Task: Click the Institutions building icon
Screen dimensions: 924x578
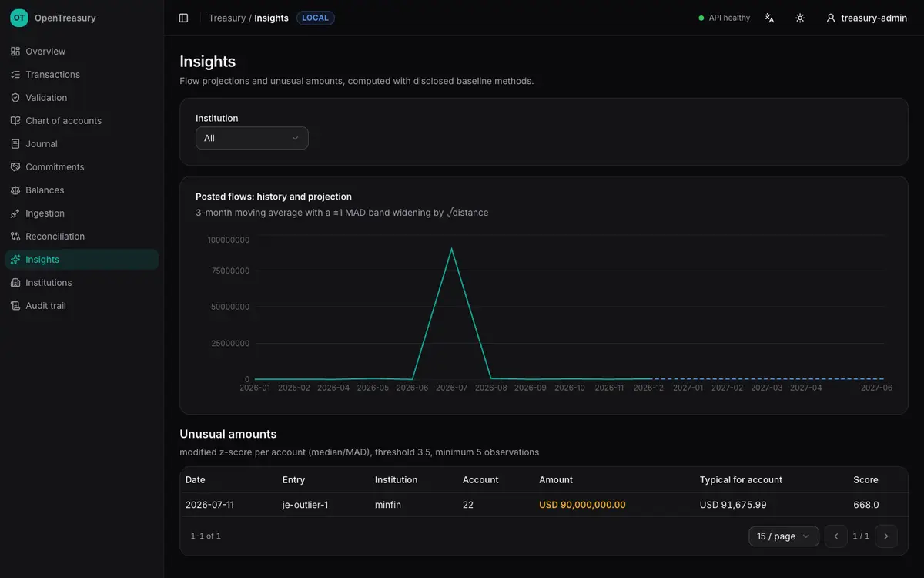Action: coord(15,283)
